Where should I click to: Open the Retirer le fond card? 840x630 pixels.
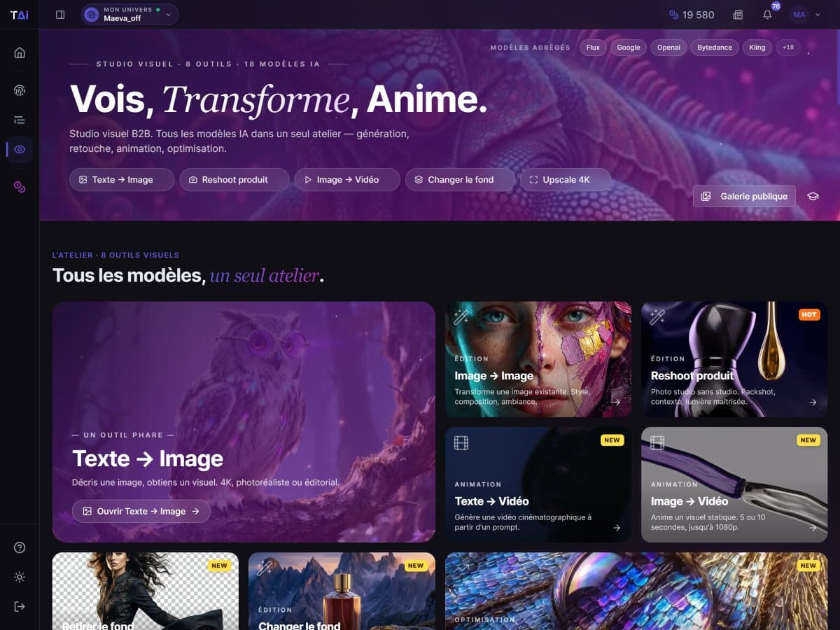tap(146, 591)
